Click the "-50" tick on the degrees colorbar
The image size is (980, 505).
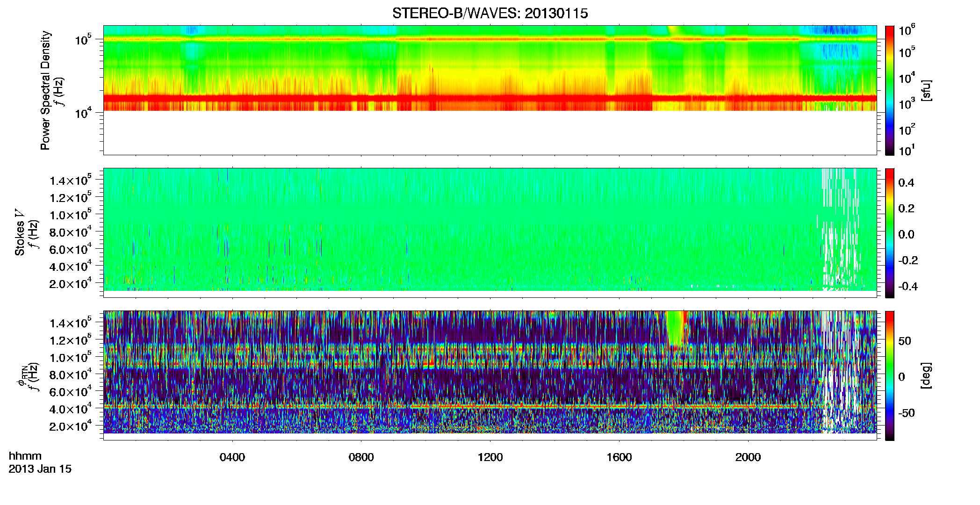pyautogui.click(x=906, y=413)
